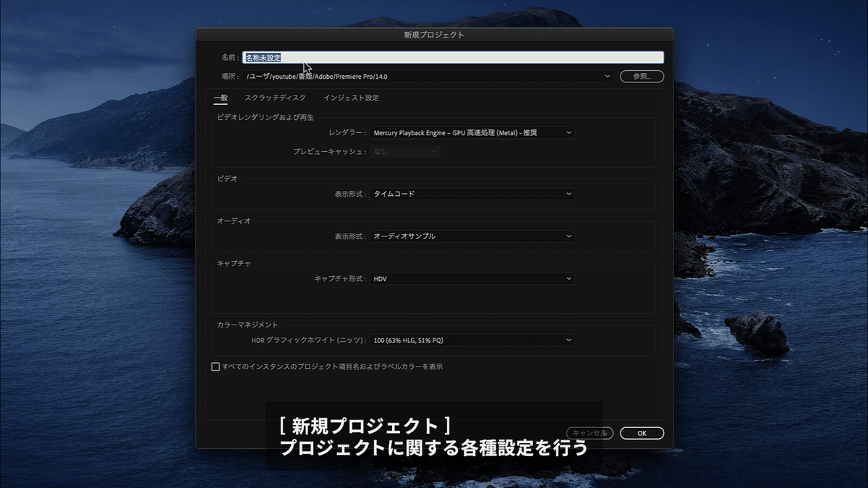Enable すべてのインスタンスのプロジェクト項目名 checkbox
This screenshot has width=868, height=488.
coord(216,367)
